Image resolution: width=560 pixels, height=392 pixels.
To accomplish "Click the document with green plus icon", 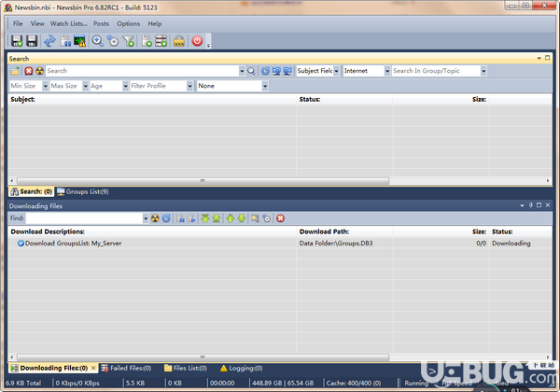I will (x=147, y=41).
